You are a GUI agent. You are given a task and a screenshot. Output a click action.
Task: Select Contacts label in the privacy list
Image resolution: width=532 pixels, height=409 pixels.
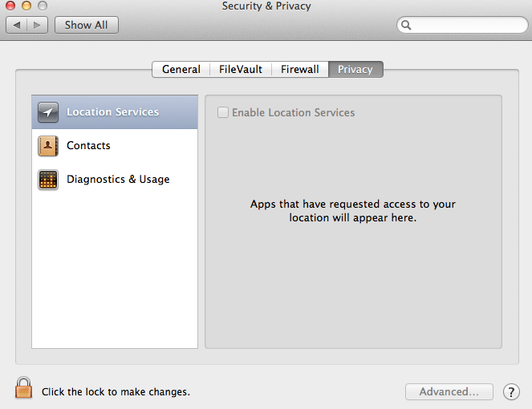click(x=88, y=146)
